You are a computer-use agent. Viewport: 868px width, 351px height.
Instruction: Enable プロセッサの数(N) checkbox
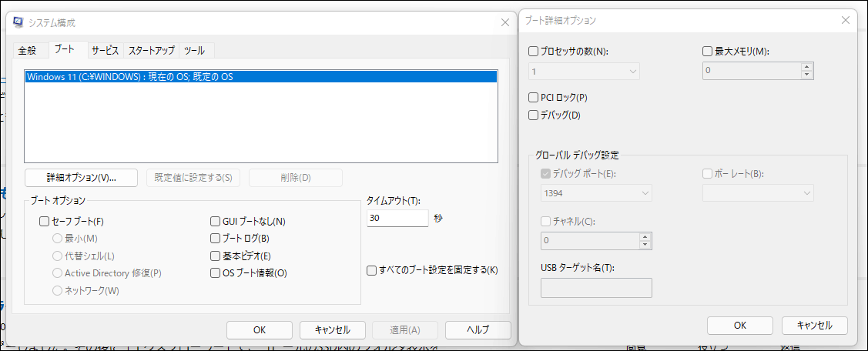click(534, 52)
